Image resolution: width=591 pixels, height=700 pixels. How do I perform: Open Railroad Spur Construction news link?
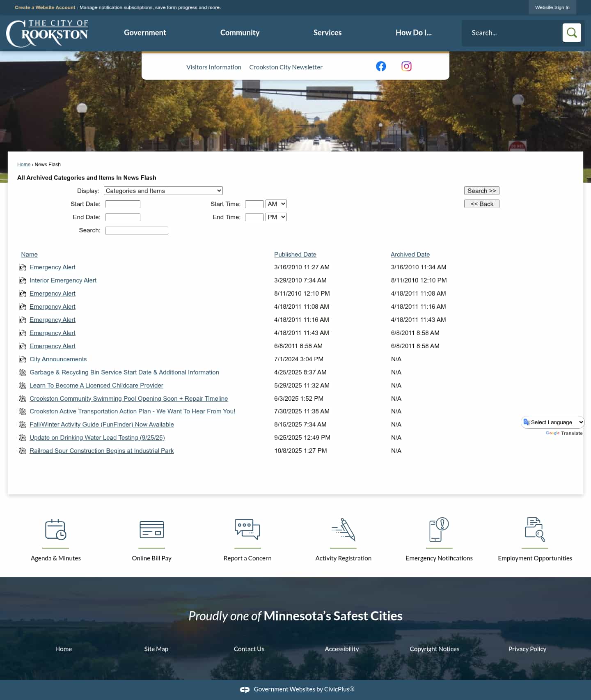pyautogui.click(x=101, y=451)
